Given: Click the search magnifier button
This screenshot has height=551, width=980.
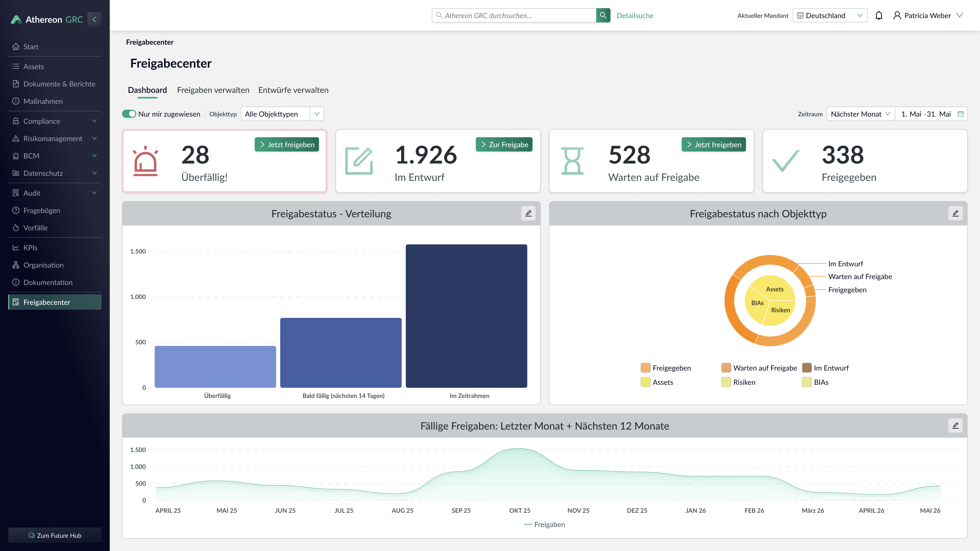Looking at the screenshot, I should pyautogui.click(x=603, y=15).
